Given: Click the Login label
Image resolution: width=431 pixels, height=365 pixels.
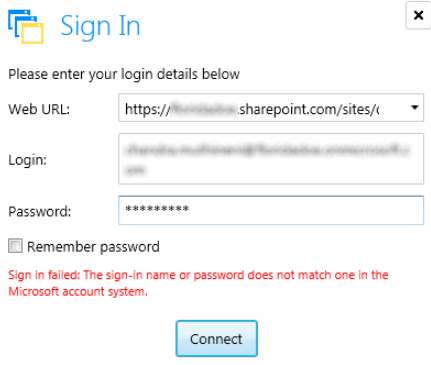Looking at the screenshot, I should (27, 160).
